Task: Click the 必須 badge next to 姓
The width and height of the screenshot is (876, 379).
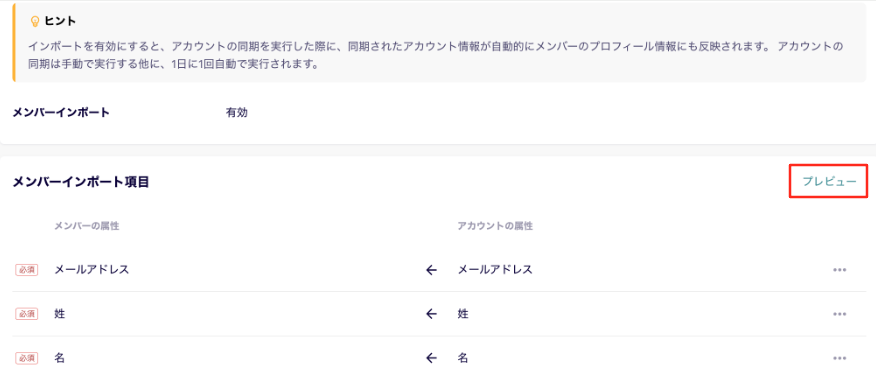Action: pos(26,314)
